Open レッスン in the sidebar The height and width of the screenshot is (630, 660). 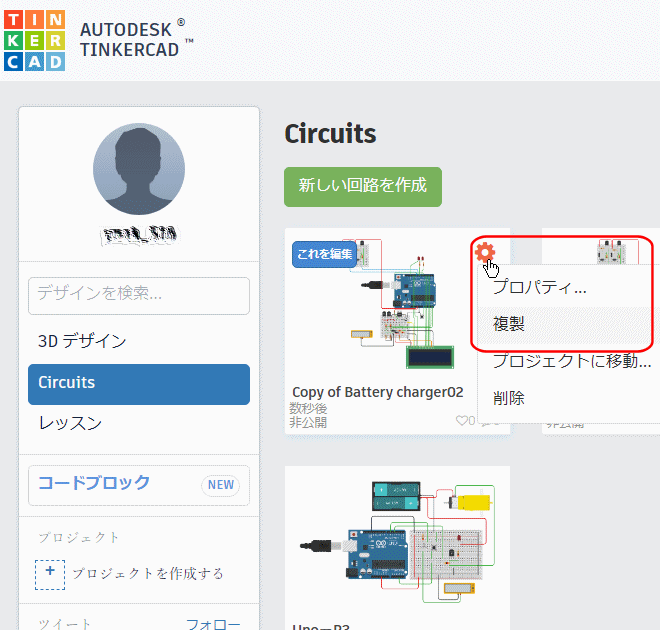pos(70,423)
